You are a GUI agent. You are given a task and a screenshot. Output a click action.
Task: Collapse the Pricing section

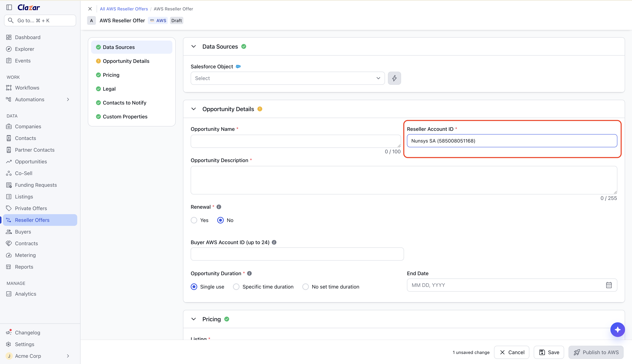point(193,319)
